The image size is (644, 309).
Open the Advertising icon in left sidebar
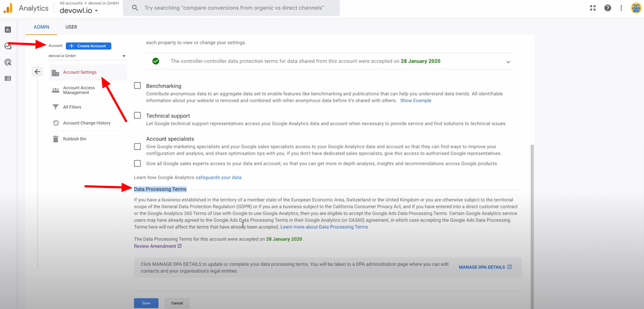point(8,62)
